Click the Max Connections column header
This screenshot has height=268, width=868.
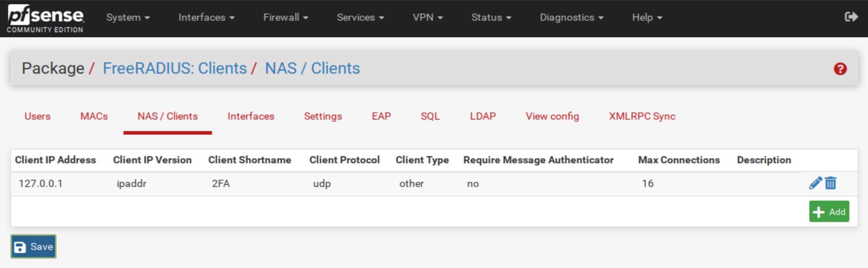click(679, 160)
